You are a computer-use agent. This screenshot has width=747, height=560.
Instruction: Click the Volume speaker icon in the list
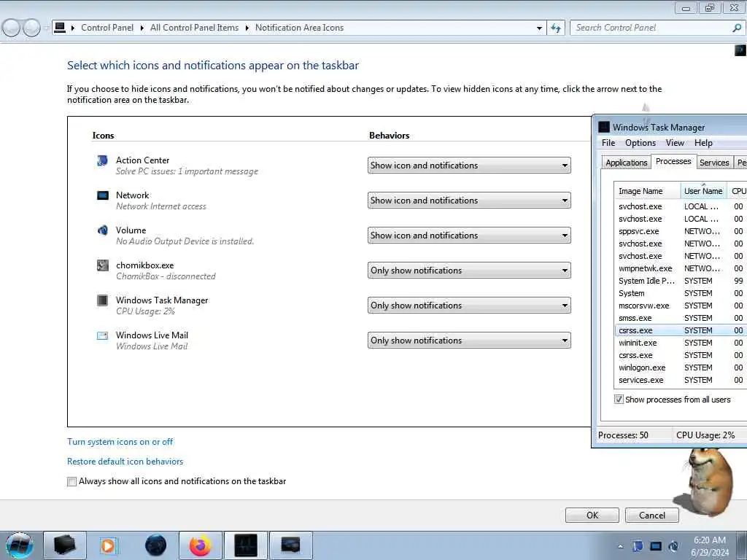click(102, 230)
